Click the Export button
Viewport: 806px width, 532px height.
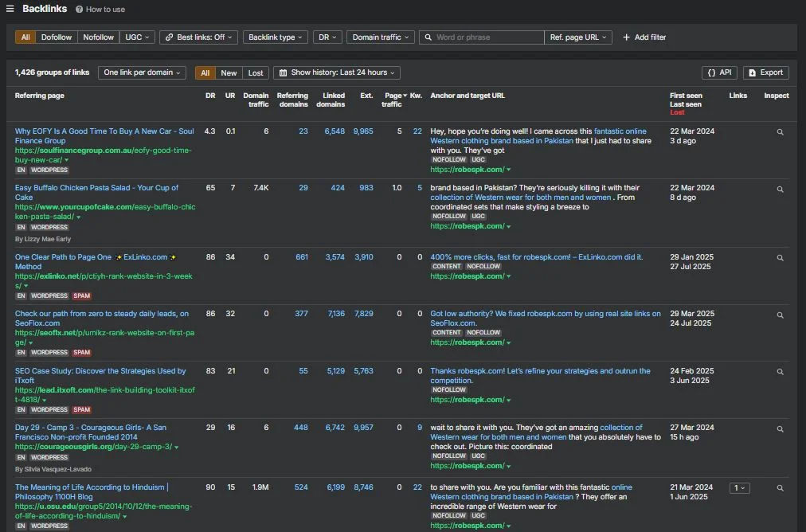tap(766, 72)
